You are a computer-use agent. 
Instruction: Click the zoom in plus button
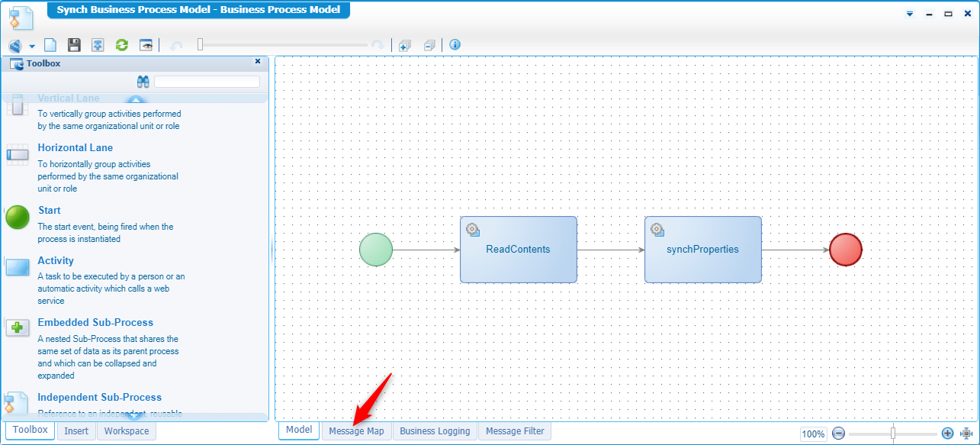click(x=947, y=434)
